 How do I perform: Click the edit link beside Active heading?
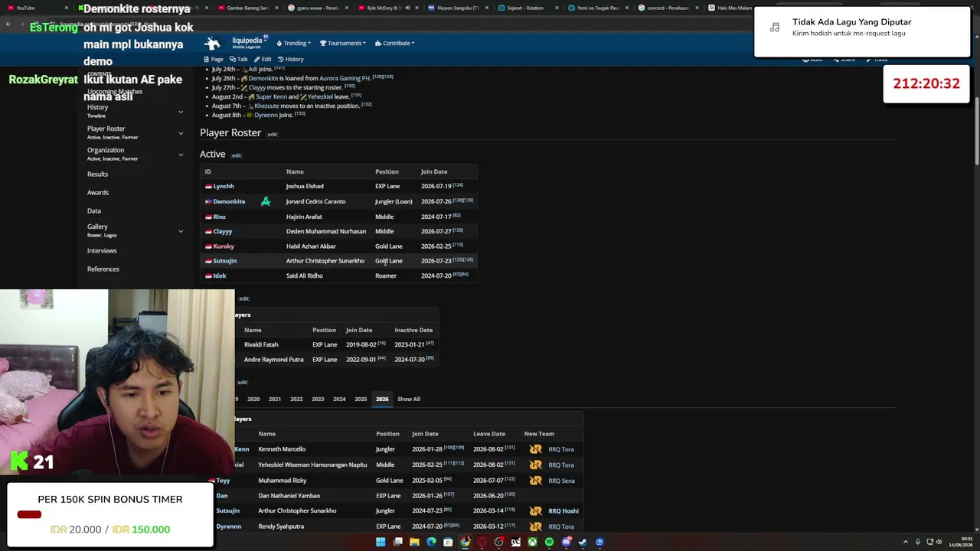pos(237,155)
